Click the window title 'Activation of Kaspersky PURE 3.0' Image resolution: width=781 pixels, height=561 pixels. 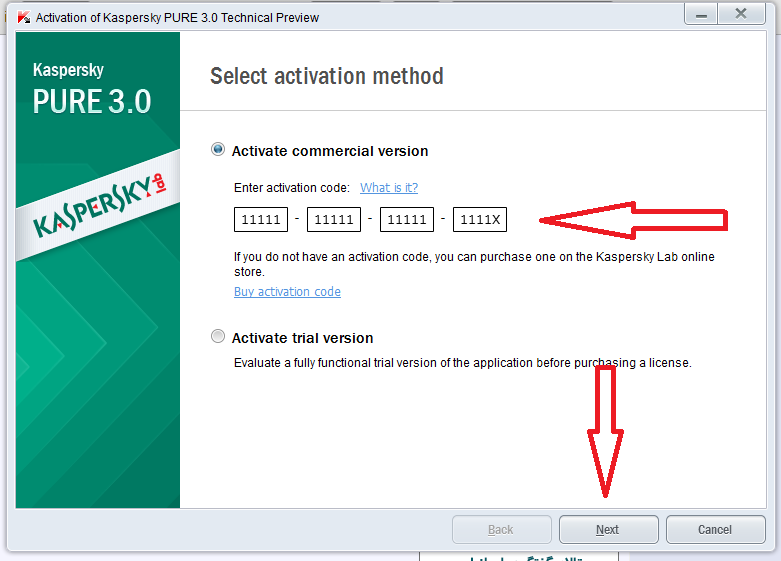[x=177, y=18]
